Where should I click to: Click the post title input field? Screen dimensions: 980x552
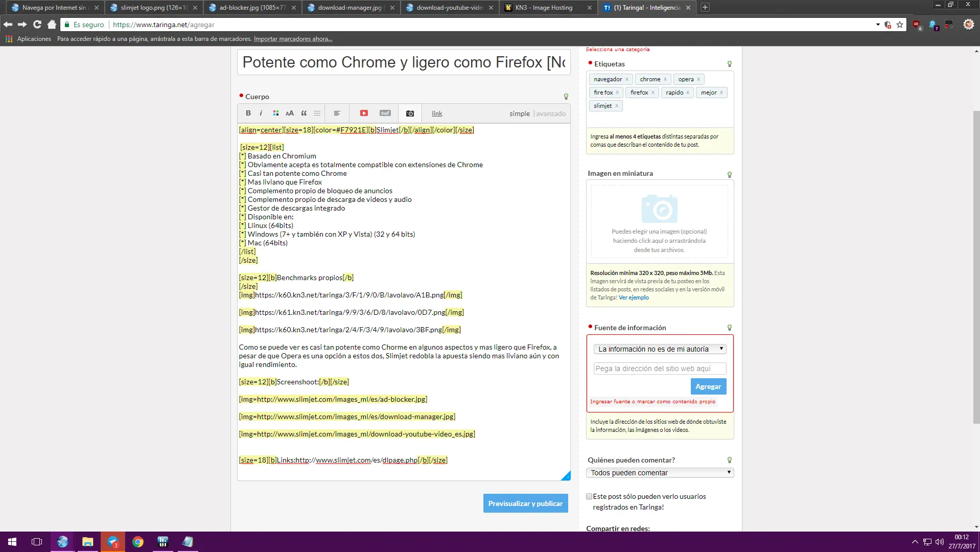point(404,62)
